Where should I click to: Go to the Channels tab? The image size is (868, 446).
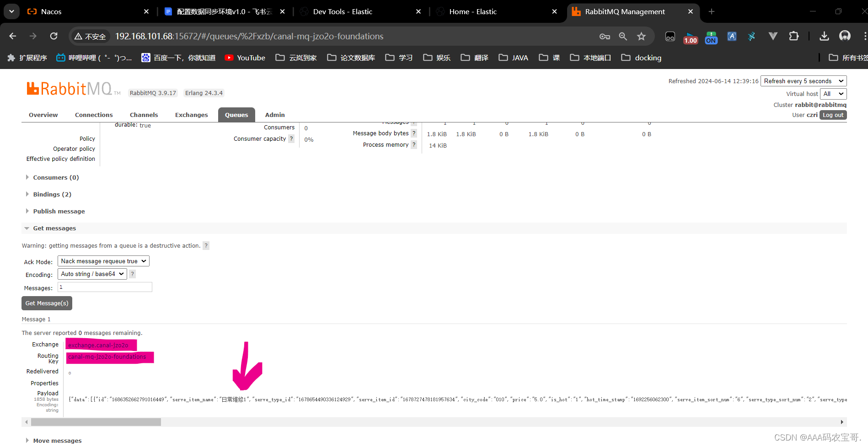(144, 115)
